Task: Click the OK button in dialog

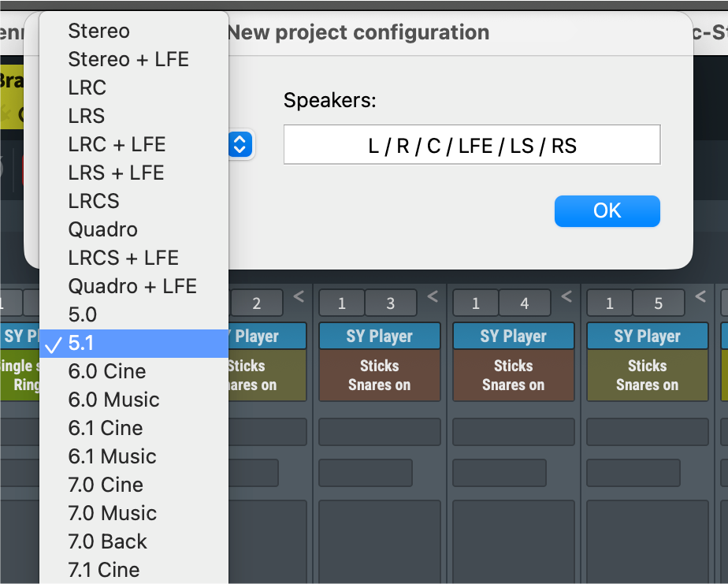Action: coord(607,210)
